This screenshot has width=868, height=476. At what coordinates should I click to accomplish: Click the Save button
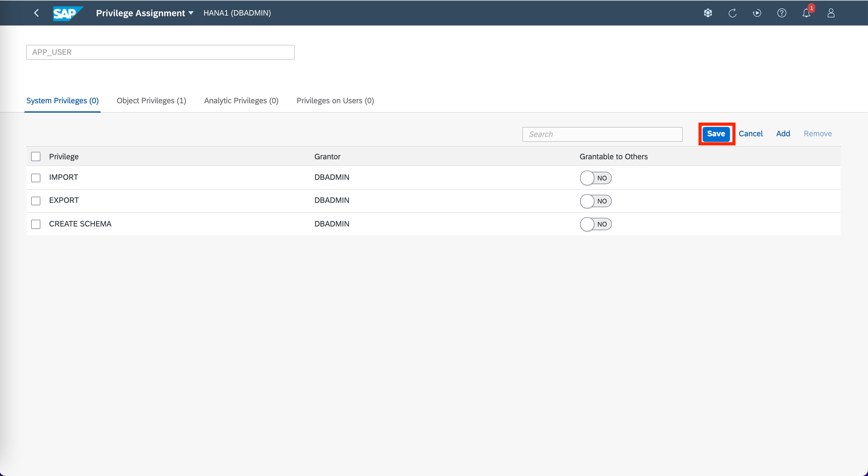(x=716, y=133)
